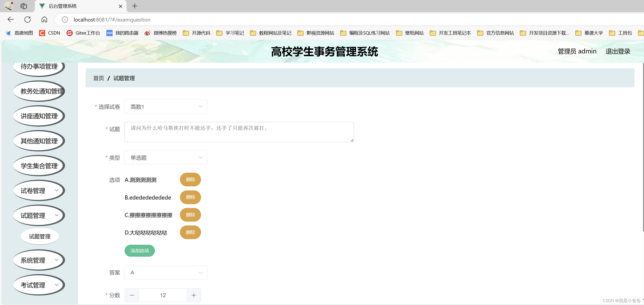This screenshot has height=305, width=644.
Task: Delete option A with its 删除 button
Action: [190, 180]
